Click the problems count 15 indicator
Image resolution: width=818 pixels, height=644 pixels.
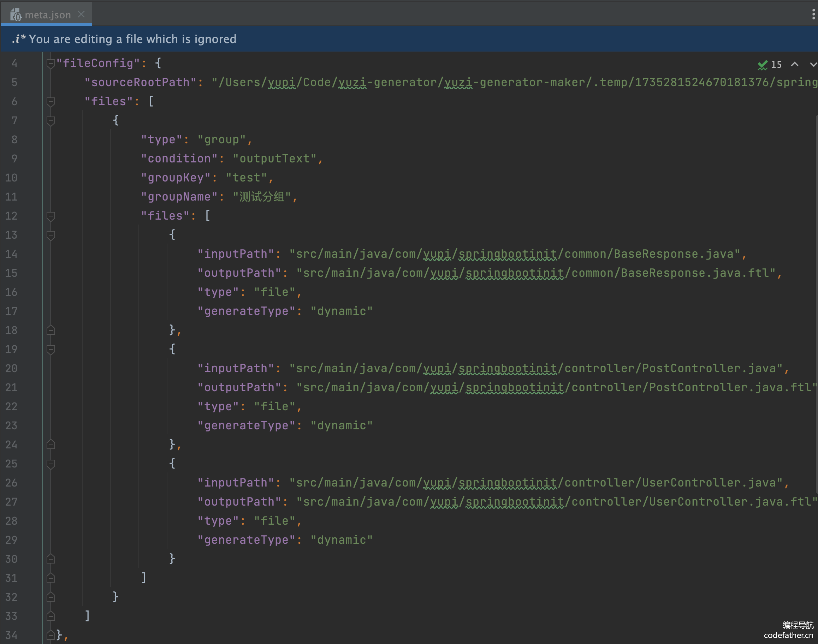coord(776,65)
